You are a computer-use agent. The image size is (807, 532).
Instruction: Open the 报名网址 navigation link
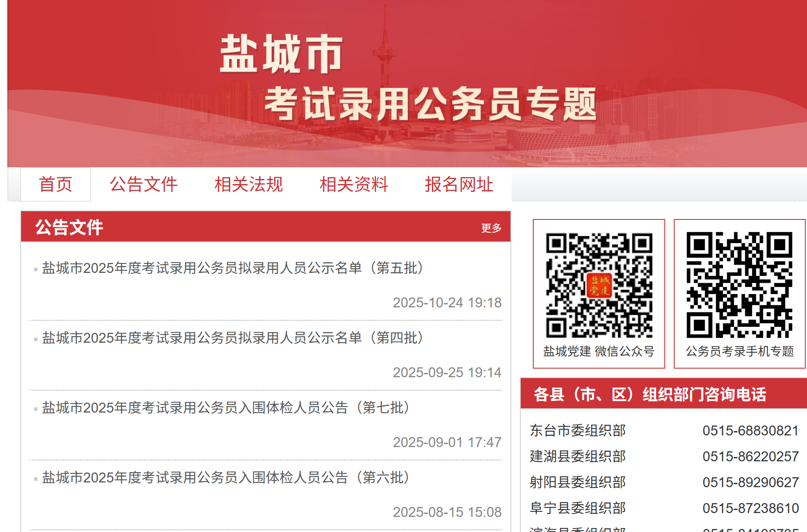click(x=459, y=185)
